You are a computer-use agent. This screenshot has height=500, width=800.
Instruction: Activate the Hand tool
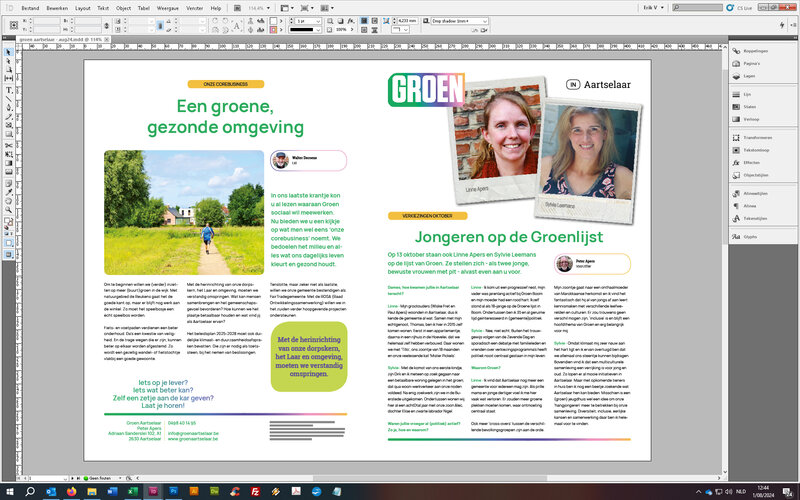pos(9,201)
